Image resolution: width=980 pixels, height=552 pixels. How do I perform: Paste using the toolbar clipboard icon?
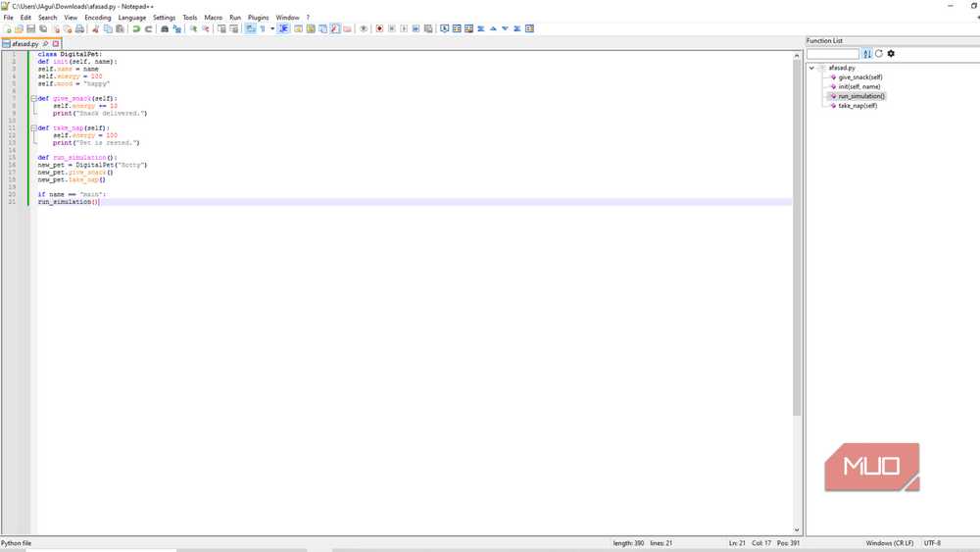click(x=120, y=28)
